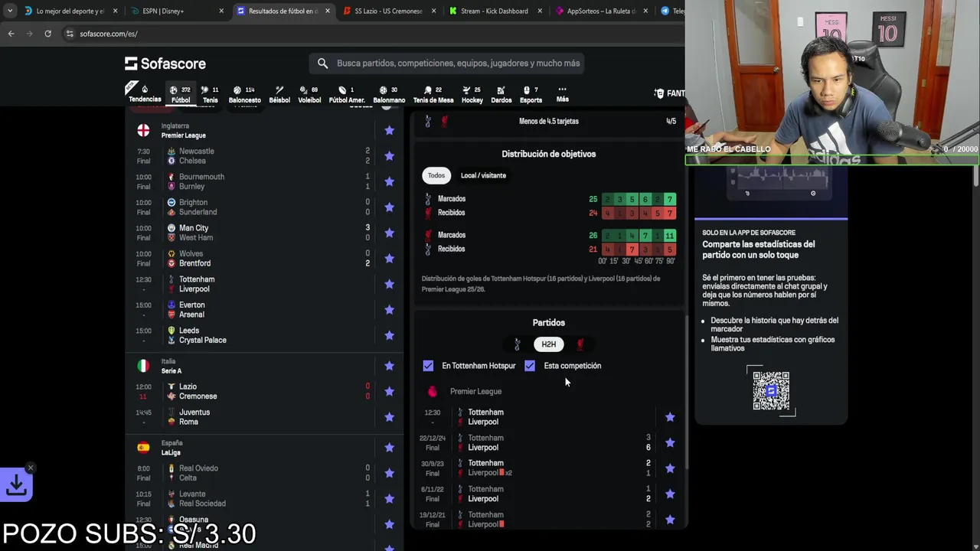Toggle the Esta competición checkbox
Image resolution: width=980 pixels, height=551 pixels.
pyautogui.click(x=530, y=366)
